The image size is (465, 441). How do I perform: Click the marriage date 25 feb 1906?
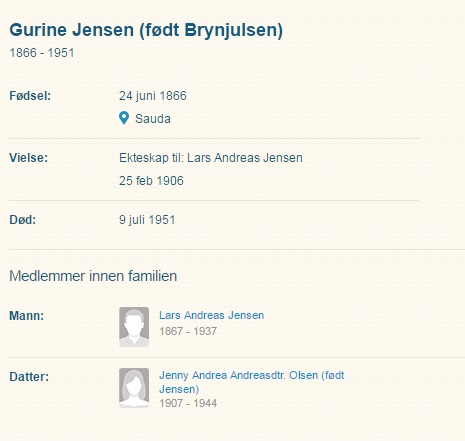click(151, 181)
